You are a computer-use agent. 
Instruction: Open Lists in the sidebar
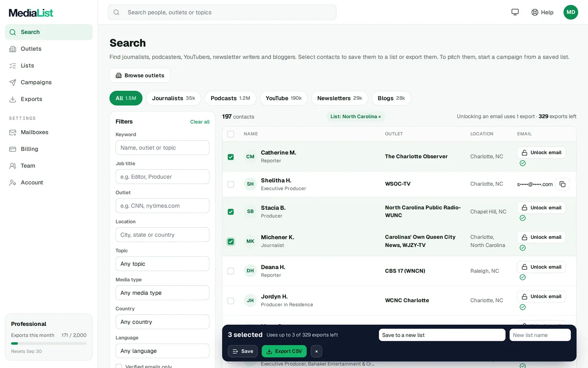pyautogui.click(x=49, y=65)
